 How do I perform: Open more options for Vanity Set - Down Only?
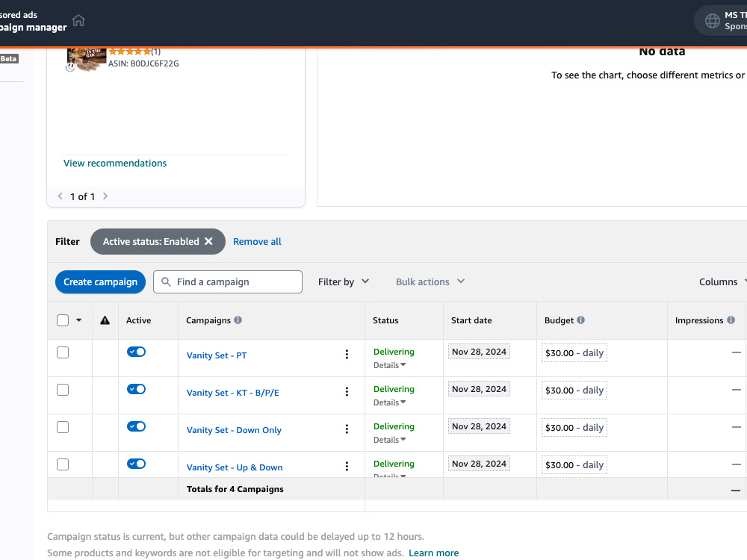click(347, 429)
